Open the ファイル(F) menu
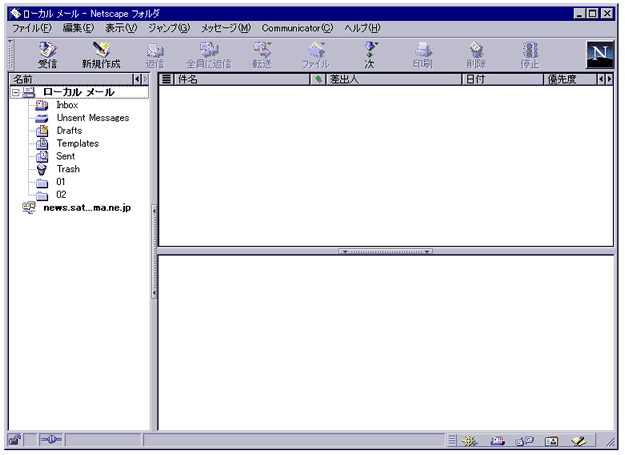The height and width of the screenshot is (455, 625). click(x=32, y=28)
